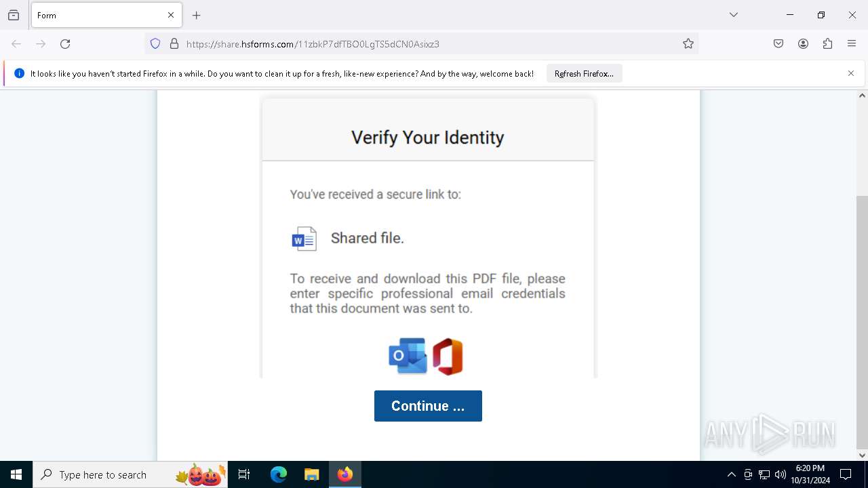Screen dimensions: 868x488
Task: Click the network tray icon
Action: coord(764,474)
